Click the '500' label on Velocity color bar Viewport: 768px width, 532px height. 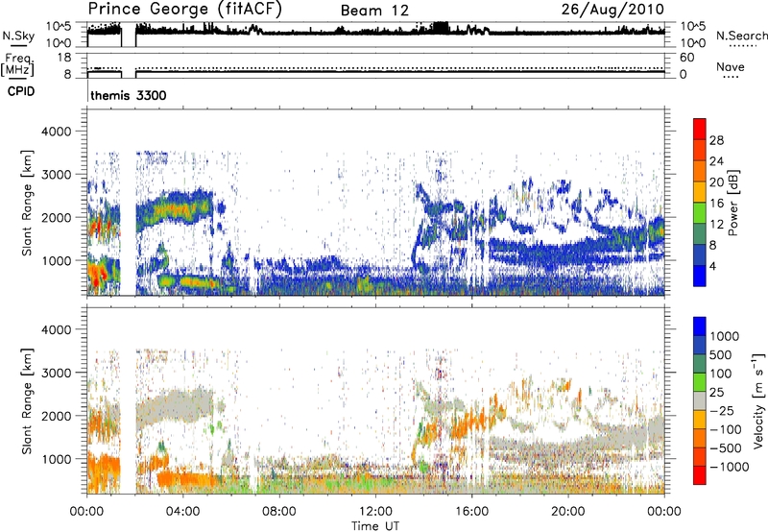pos(721,355)
